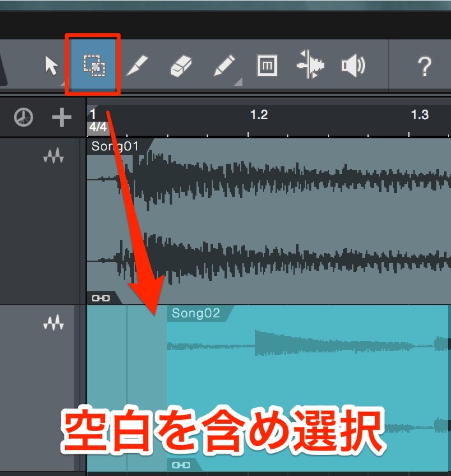Open Paint tool options triangle
The image size is (451, 476).
tap(239, 82)
